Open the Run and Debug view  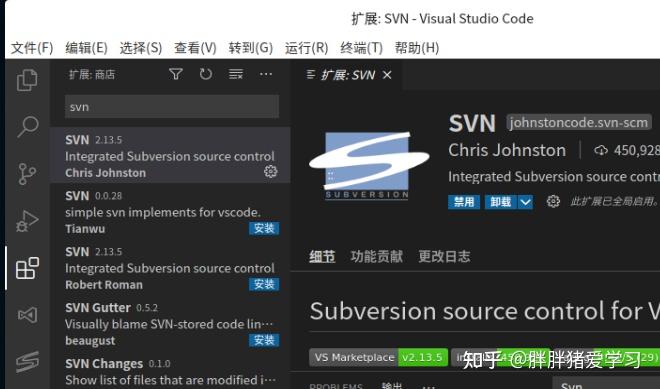tap(27, 221)
